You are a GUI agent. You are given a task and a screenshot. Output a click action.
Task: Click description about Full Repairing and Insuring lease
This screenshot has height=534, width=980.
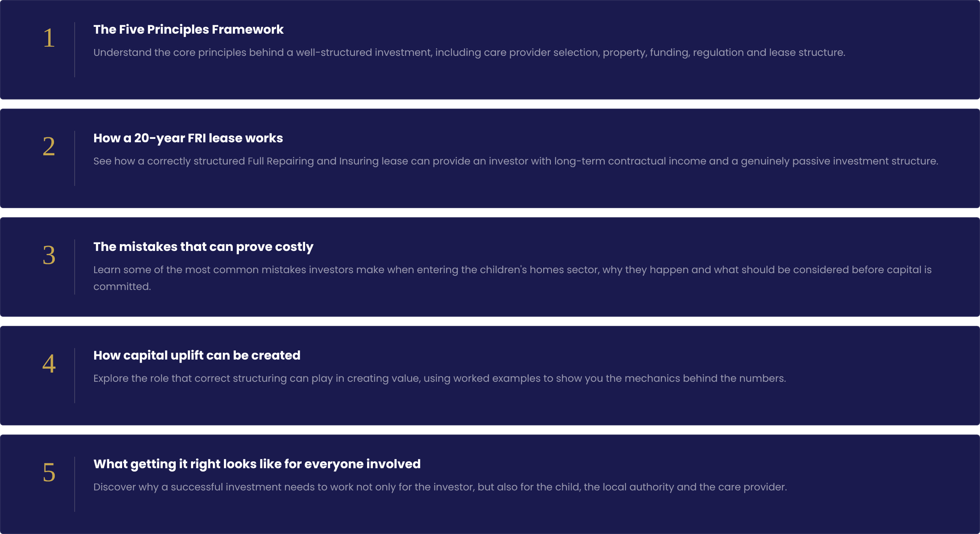[516, 161]
